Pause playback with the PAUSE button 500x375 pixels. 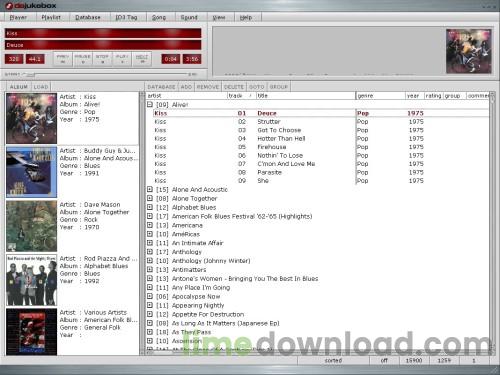[82, 59]
